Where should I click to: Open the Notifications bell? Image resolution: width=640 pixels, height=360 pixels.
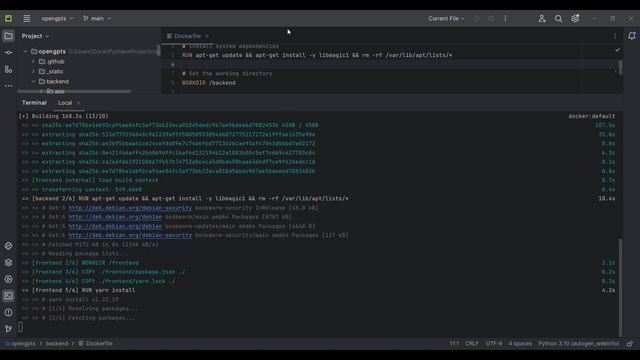tap(631, 36)
